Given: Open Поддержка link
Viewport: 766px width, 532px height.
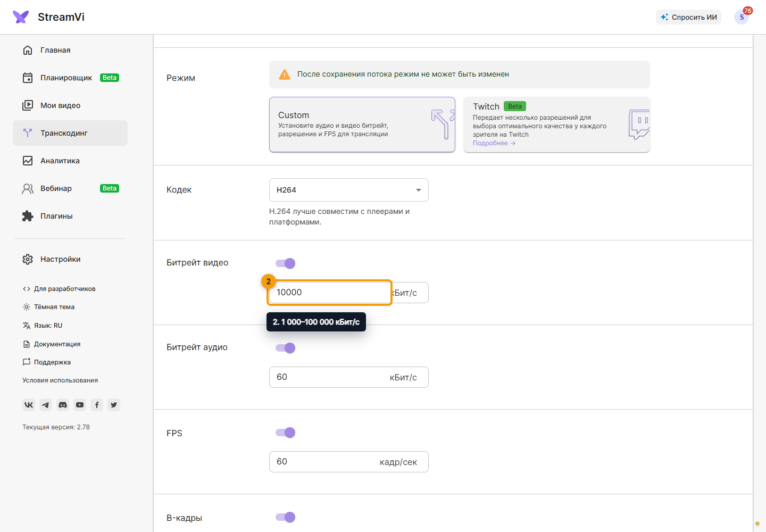Looking at the screenshot, I should point(47,362).
